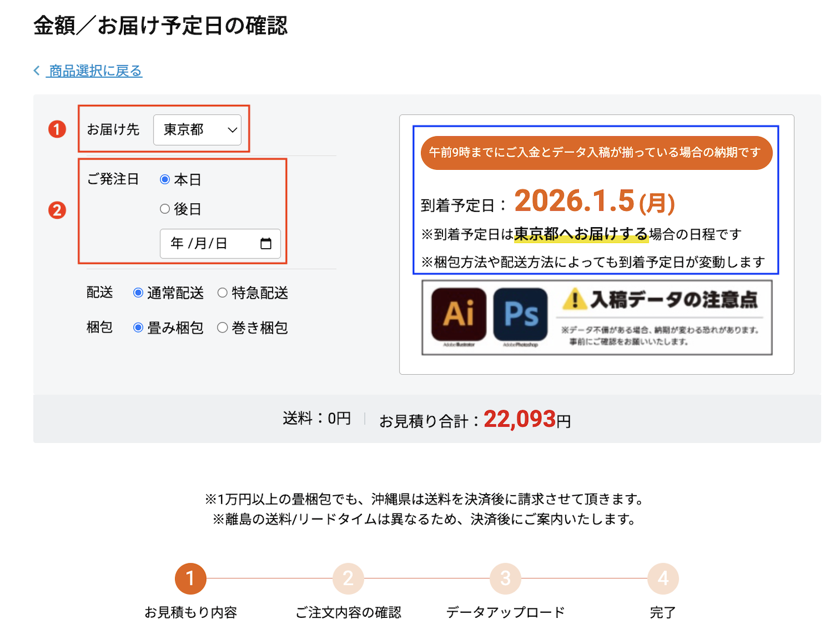Image resolution: width=835 pixels, height=644 pixels.
Task: Click the orange 納期 notice banner
Action: (x=595, y=152)
